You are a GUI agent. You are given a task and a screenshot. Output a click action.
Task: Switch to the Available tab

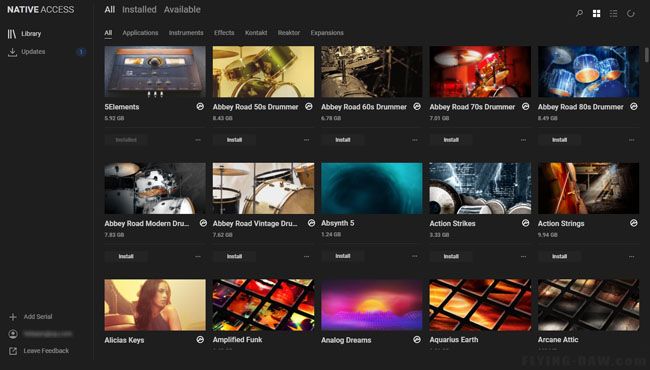182,10
